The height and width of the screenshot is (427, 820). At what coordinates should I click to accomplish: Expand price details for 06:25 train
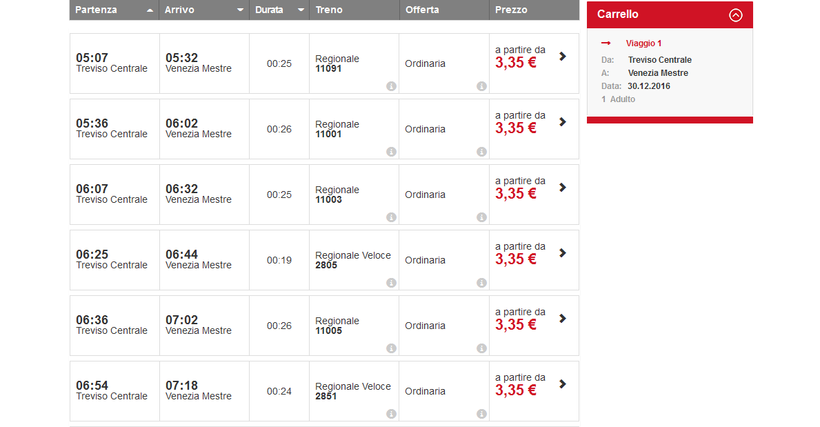563,253
